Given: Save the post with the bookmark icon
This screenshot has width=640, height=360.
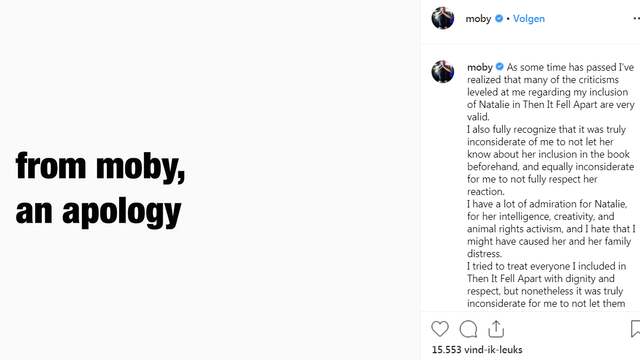Looking at the screenshot, I should (x=635, y=329).
